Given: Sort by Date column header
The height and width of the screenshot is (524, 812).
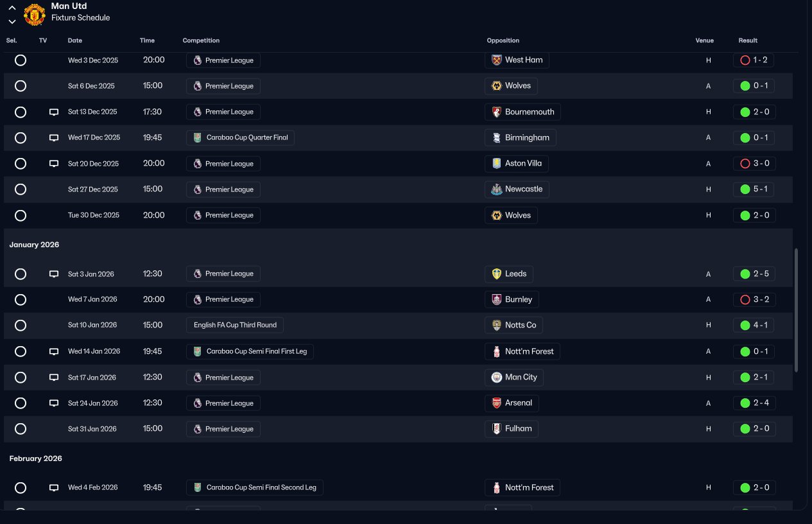Looking at the screenshot, I should pos(75,40).
